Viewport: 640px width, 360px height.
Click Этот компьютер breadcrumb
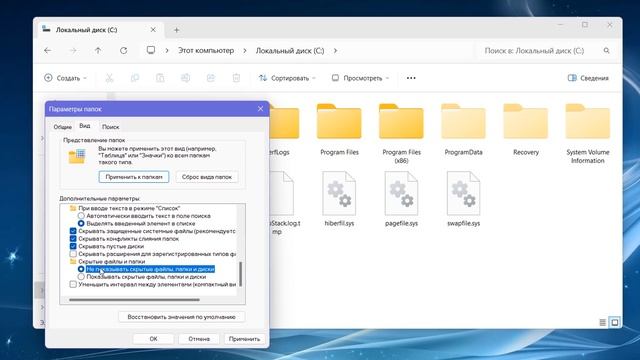pos(206,51)
